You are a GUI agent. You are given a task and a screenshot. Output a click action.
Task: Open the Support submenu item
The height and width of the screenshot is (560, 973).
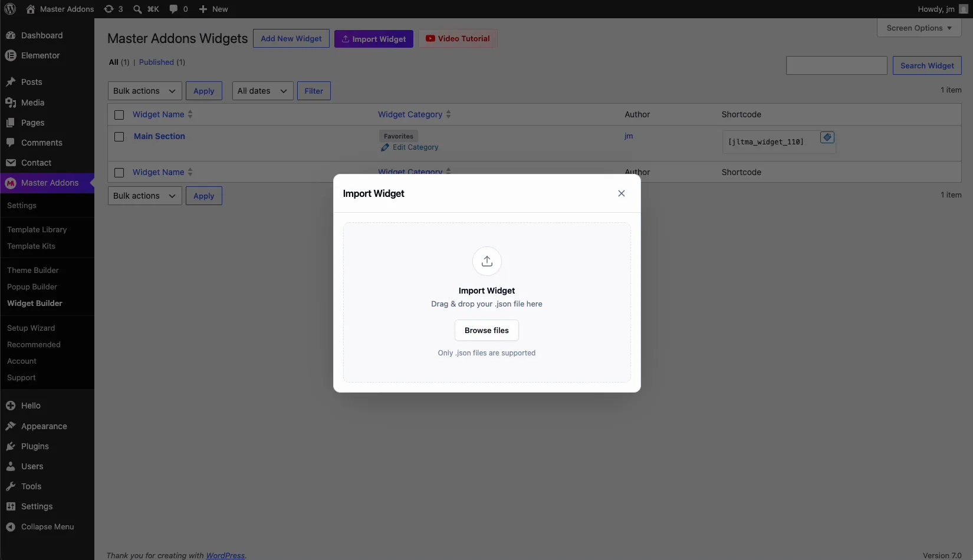click(21, 377)
